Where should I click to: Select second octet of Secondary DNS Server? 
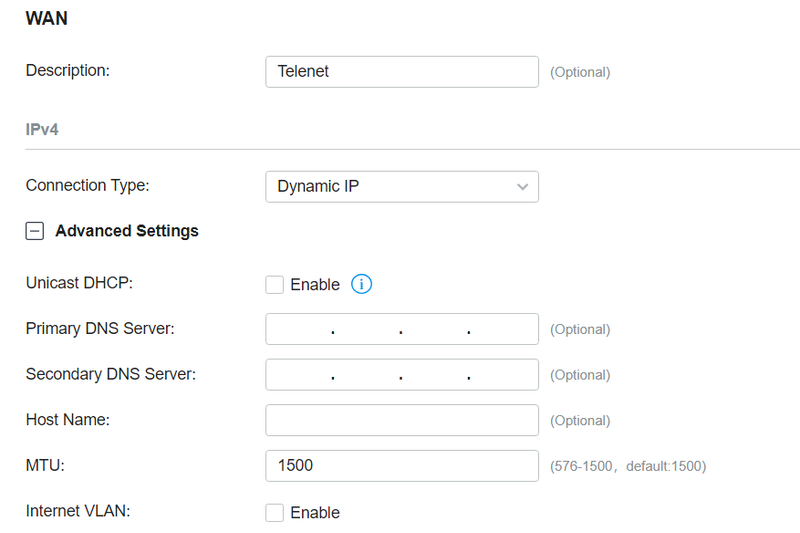pos(366,375)
